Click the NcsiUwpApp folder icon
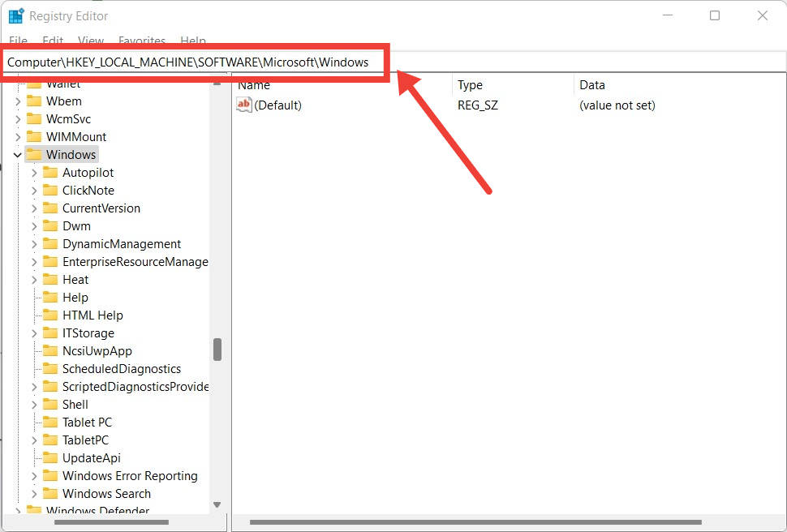 coord(50,351)
